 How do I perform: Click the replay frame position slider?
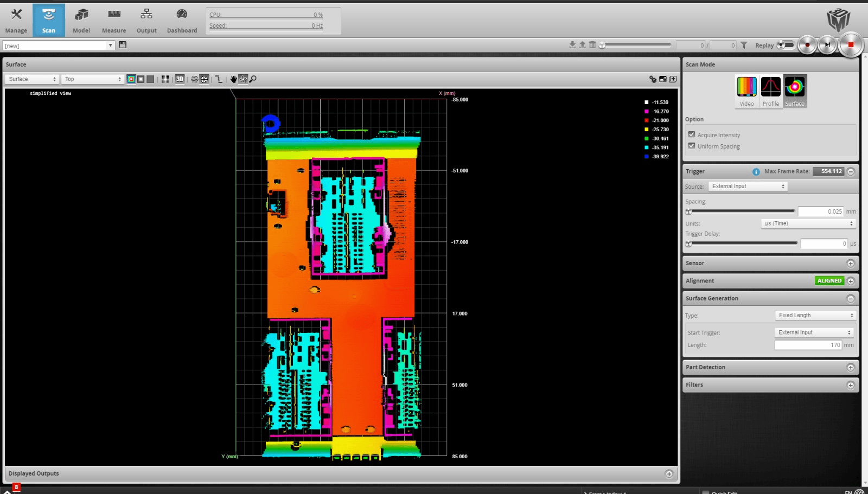[x=635, y=45]
